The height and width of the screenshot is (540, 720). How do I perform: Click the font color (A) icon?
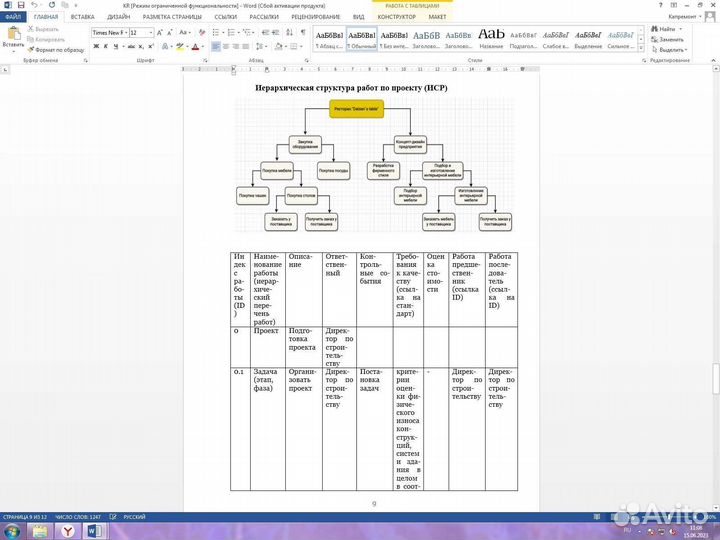tap(193, 47)
